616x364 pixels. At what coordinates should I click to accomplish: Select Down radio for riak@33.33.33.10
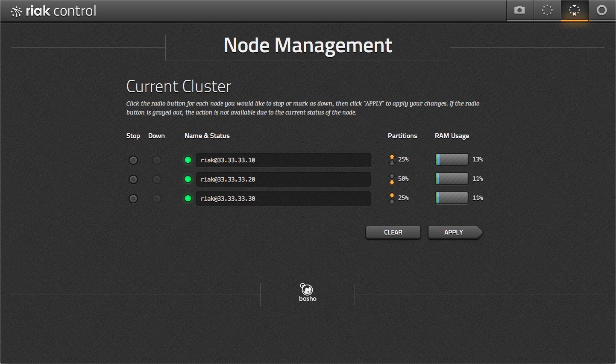pos(157,160)
